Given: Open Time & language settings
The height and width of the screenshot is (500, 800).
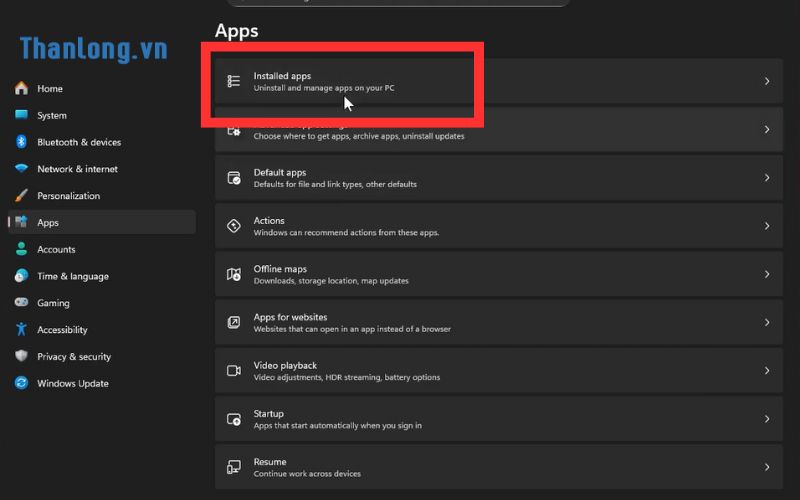Looking at the screenshot, I should coord(102,276).
